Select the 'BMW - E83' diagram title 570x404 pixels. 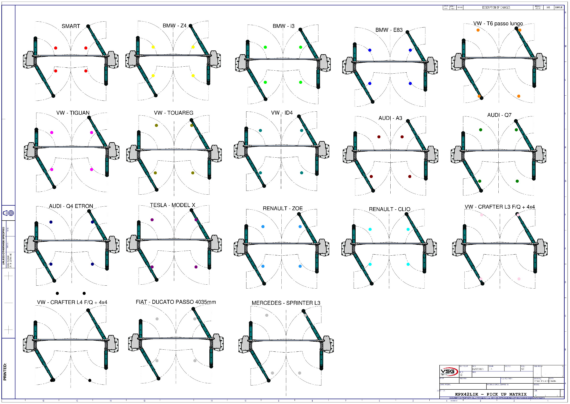(389, 30)
